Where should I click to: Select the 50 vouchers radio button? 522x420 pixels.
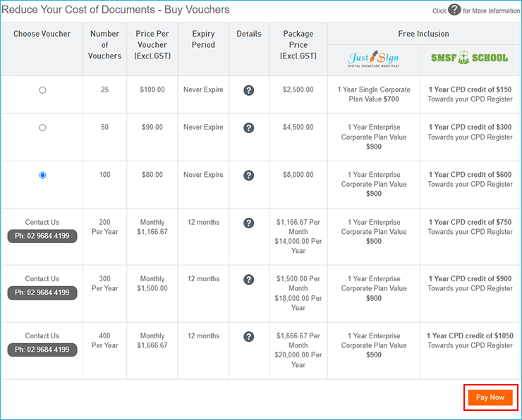click(x=42, y=128)
